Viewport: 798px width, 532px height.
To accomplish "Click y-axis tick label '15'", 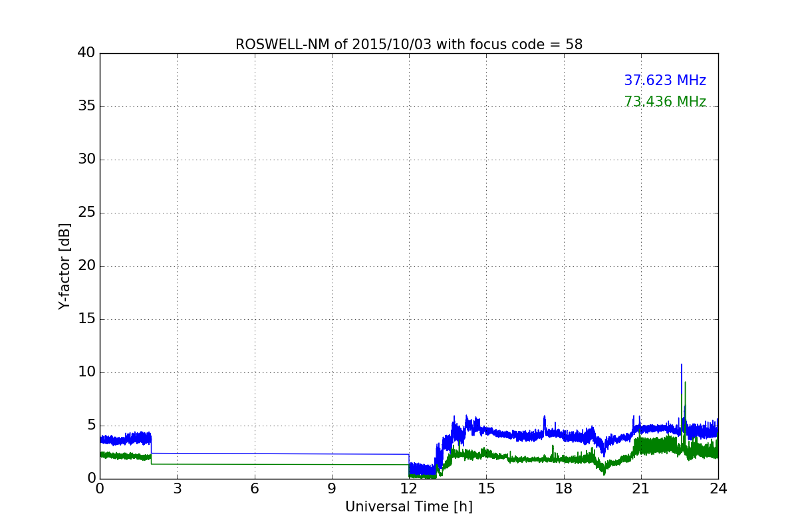I will tap(86, 319).
